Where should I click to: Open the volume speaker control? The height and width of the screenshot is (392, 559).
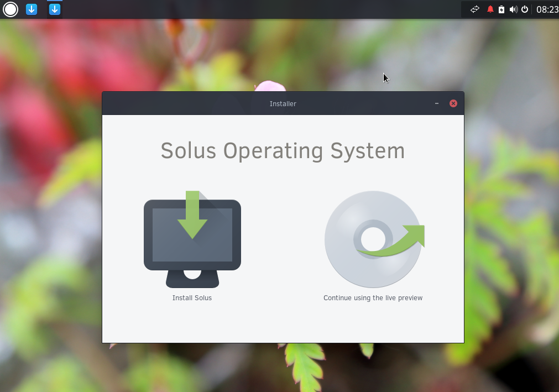513,9
